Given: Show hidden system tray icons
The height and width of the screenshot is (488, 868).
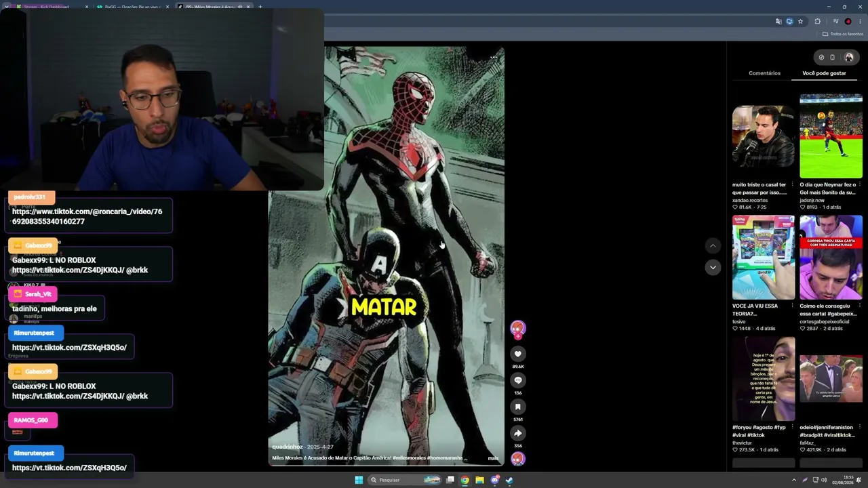Looking at the screenshot, I should pyautogui.click(x=794, y=480).
